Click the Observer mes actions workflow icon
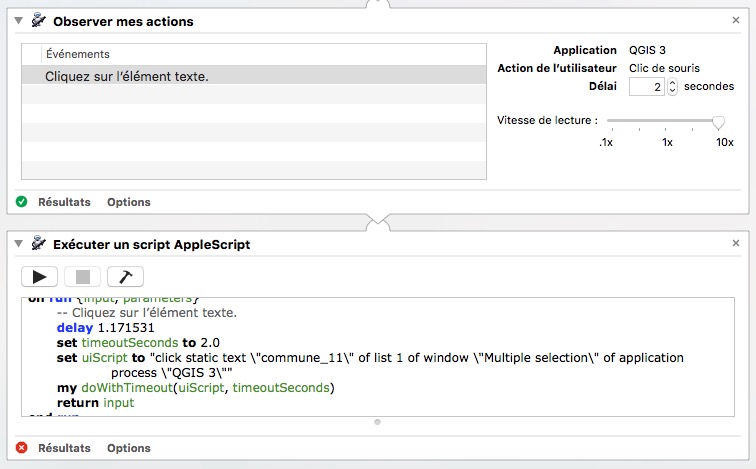The width and height of the screenshot is (756, 469). tap(40, 21)
